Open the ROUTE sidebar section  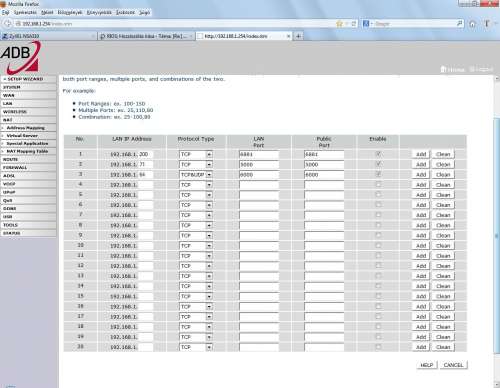(28, 159)
